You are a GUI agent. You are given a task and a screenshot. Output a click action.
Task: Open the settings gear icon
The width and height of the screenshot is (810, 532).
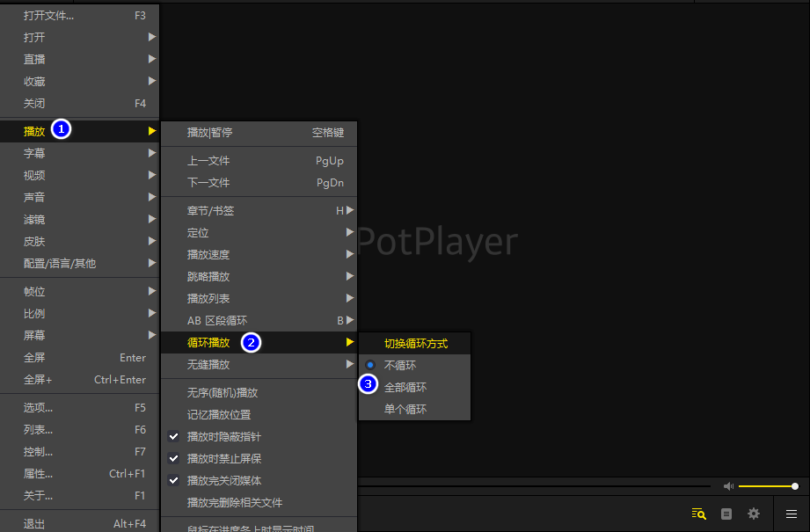coord(754,514)
